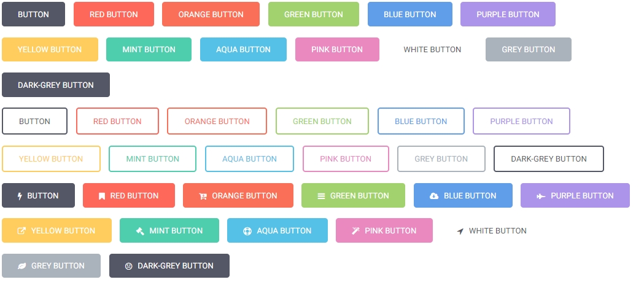The width and height of the screenshot is (644, 282).
Task: Click the magic wand icon
Action: pyautogui.click(x=355, y=231)
